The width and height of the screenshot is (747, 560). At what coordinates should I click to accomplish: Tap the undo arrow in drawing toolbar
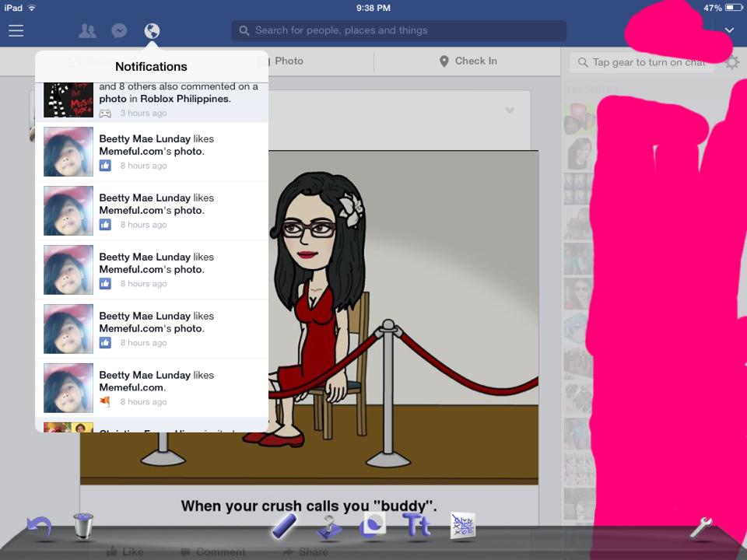(40, 529)
